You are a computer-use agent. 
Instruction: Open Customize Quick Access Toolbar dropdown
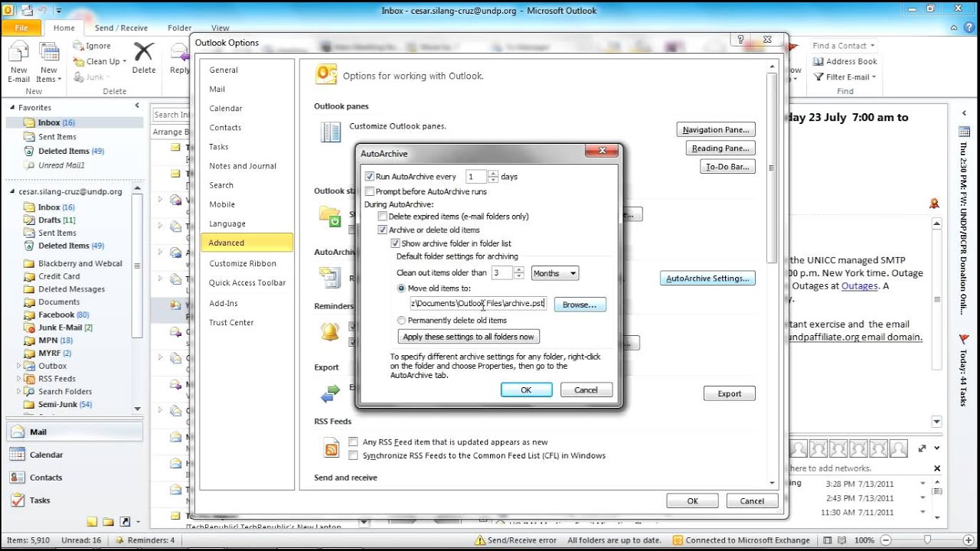60,11
